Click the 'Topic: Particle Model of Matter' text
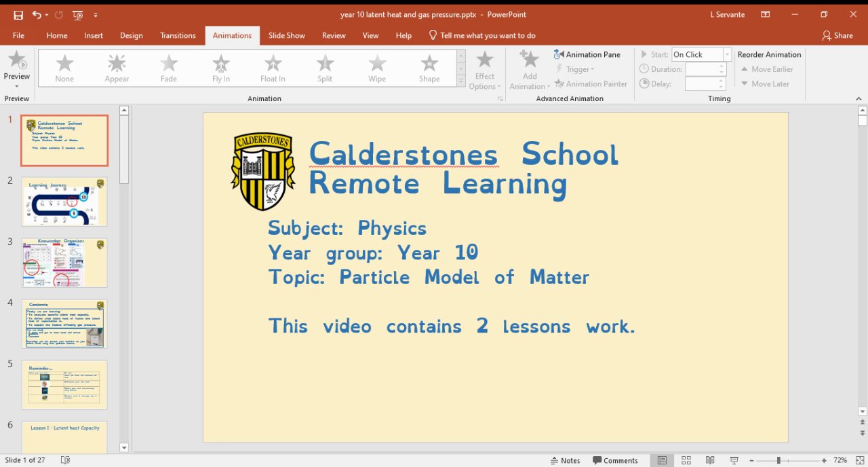 [429, 277]
